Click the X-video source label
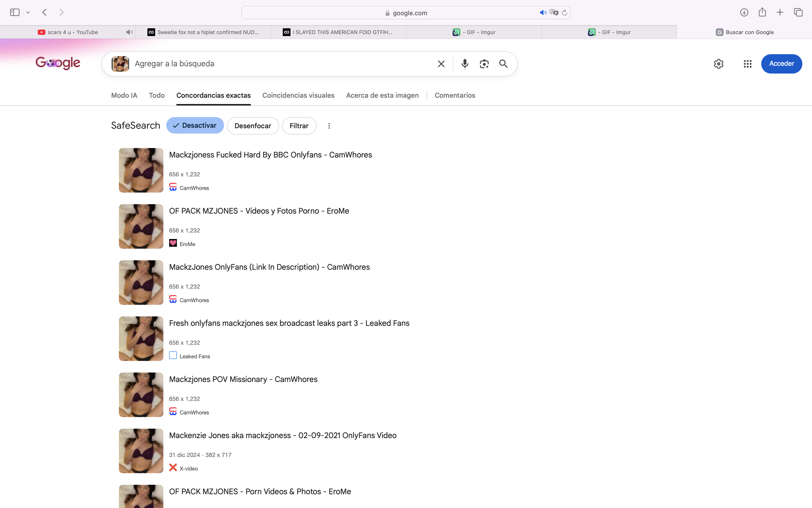The image size is (812, 508). click(x=188, y=469)
